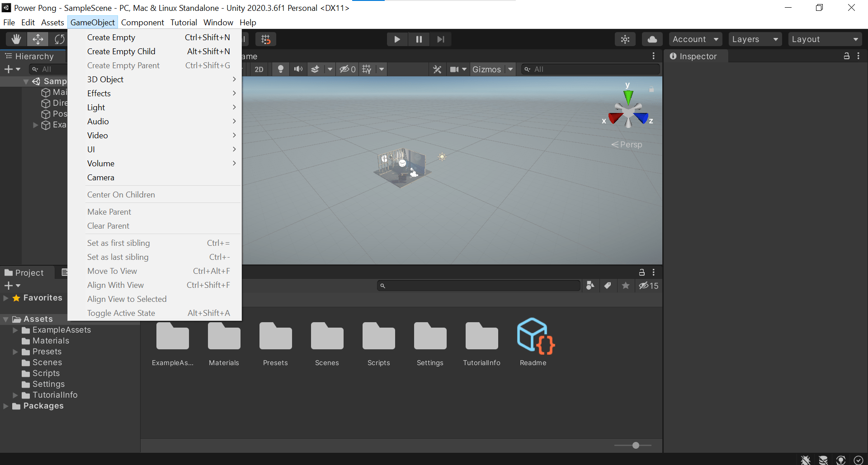Screen dimensions: 868x465
Task: Open the Component menu
Action: tap(142, 23)
